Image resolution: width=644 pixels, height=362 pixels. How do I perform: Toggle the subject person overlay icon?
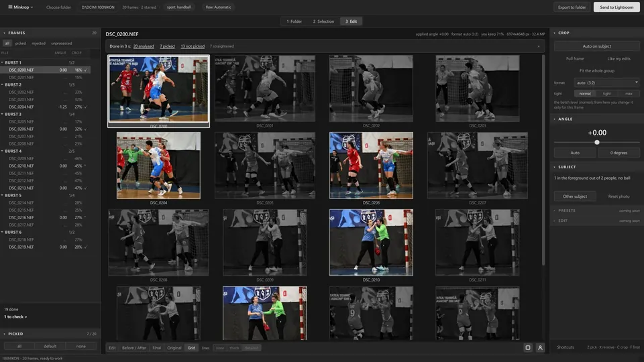540,348
